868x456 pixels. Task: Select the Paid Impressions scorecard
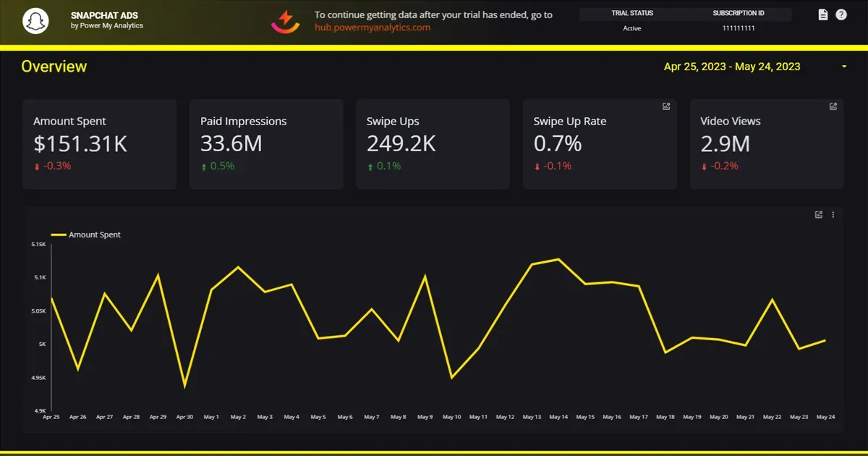pyautogui.click(x=266, y=145)
